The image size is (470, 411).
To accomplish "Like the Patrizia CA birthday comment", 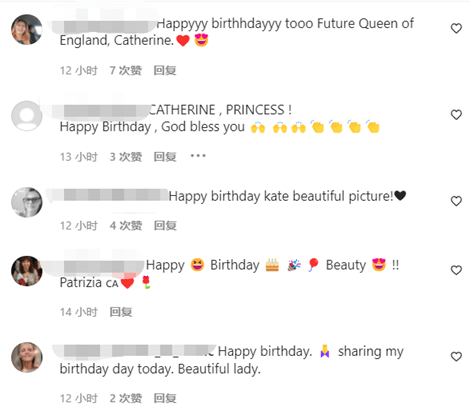I will (456, 270).
